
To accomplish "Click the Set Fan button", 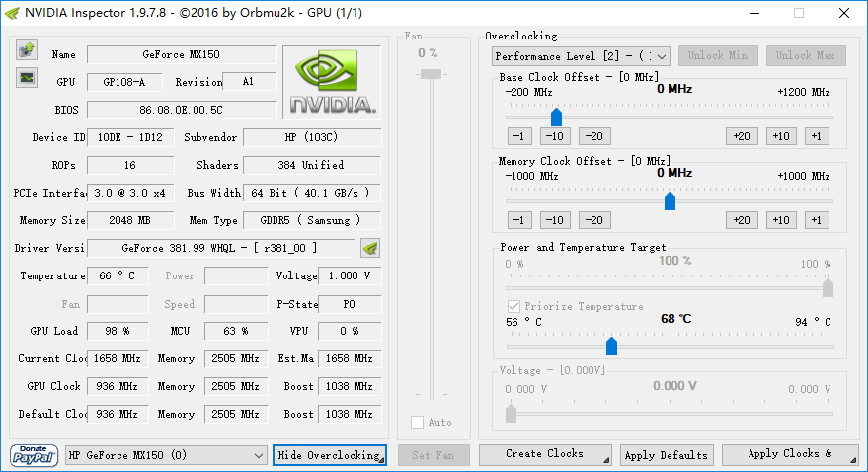I will tap(434, 455).
